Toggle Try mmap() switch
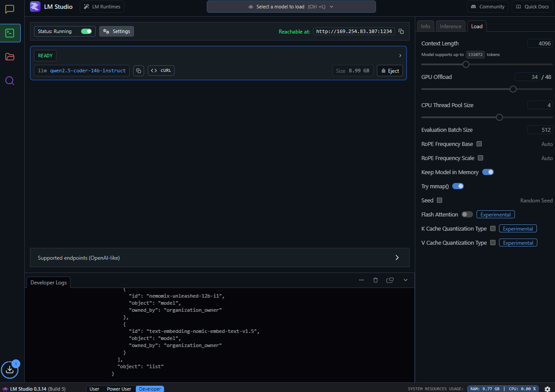The height and width of the screenshot is (392, 555). click(458, 186)
